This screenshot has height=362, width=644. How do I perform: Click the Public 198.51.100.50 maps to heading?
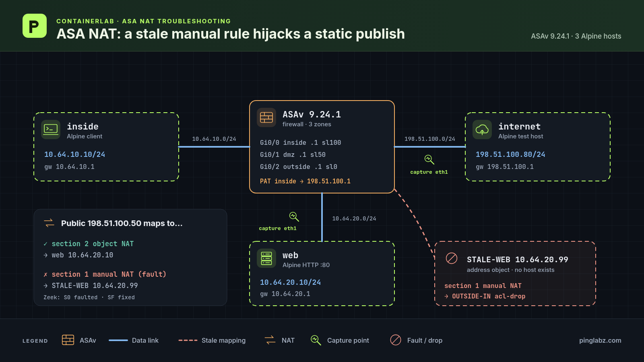point(122,223)
